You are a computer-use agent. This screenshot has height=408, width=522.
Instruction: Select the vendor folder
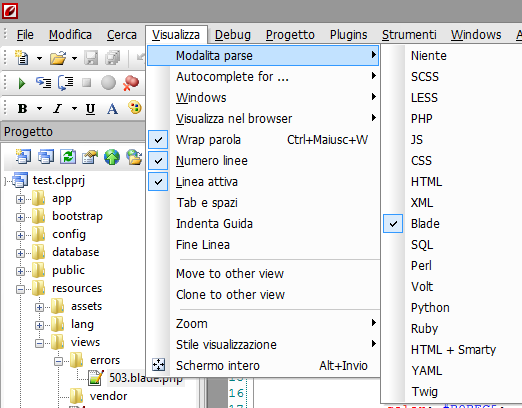[108, 396]
